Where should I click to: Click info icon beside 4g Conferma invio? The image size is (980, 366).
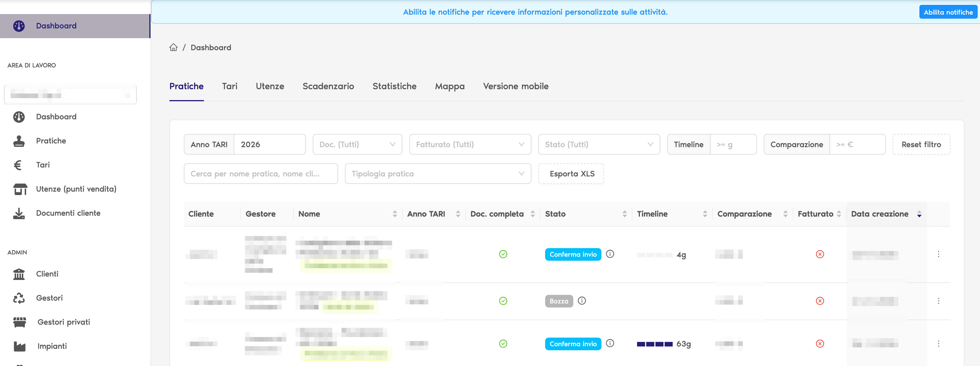610,254
